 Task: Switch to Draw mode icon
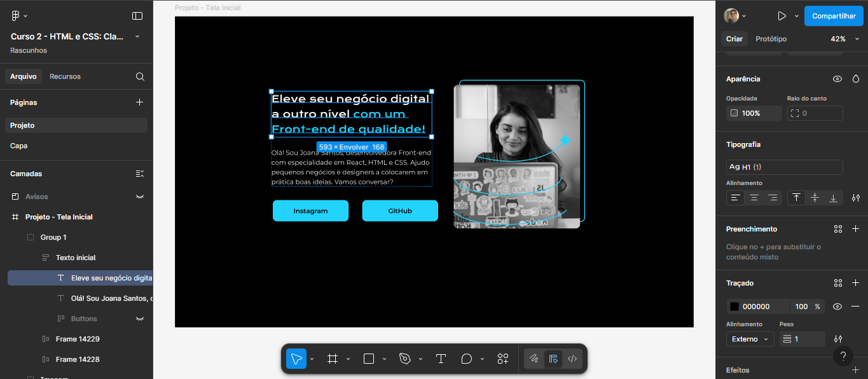[534, 359]
